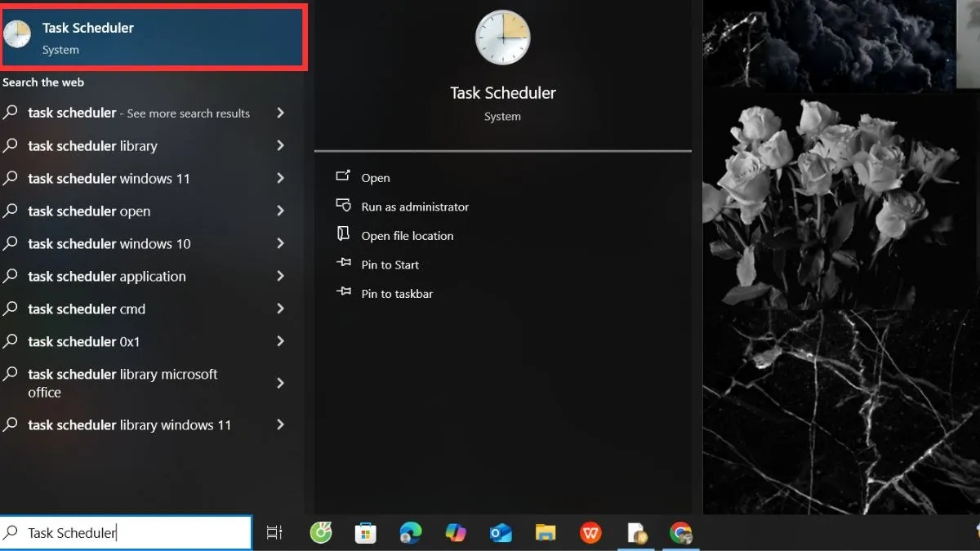Open WPS Office from the taskbar
The height and width of the screenshot is (551, 980).
tap(590, 532)
